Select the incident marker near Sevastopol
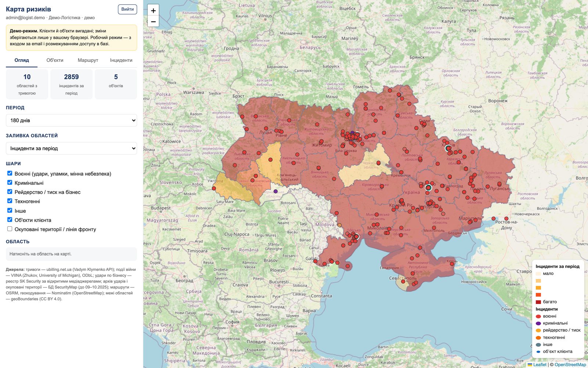The height and width of the screenshot is (368, 588). click(x=403, y=282)
